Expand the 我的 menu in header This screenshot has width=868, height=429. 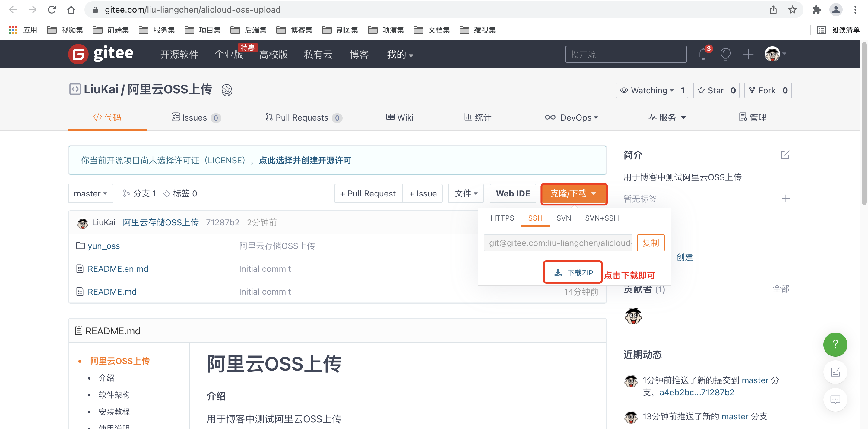(x=400, y=54)
